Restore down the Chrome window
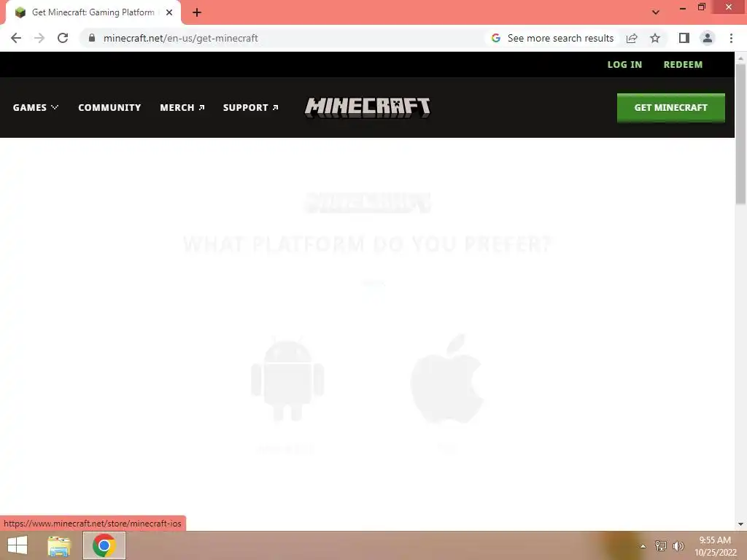Viewport: 747px width, 560px height. click(702, 7)
